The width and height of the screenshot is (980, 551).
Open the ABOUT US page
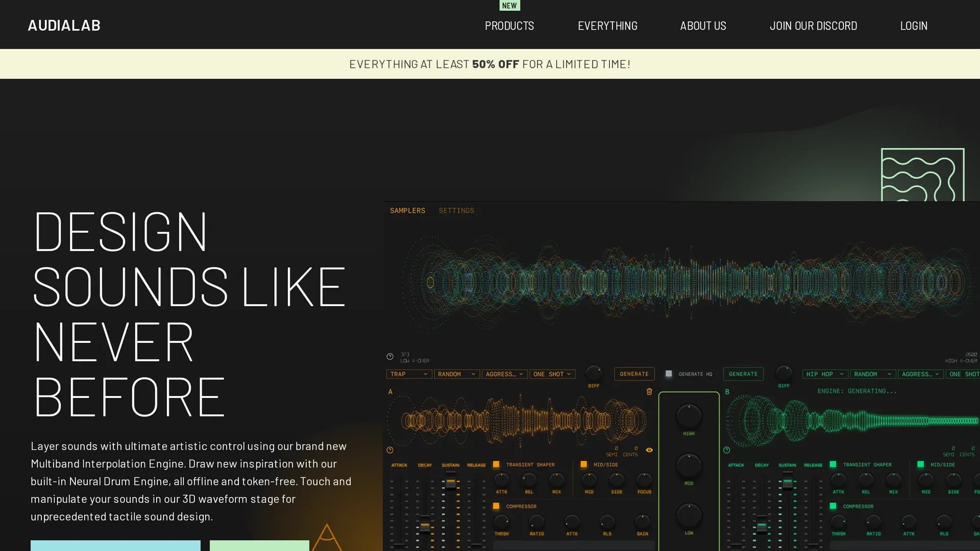pyautogui.click(x=703, y=26)
